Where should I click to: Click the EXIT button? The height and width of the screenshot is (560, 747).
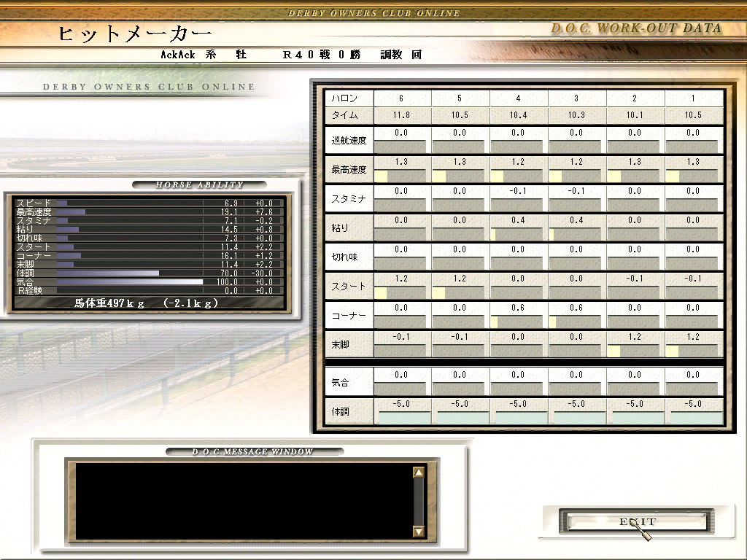(x=637, y=521)
